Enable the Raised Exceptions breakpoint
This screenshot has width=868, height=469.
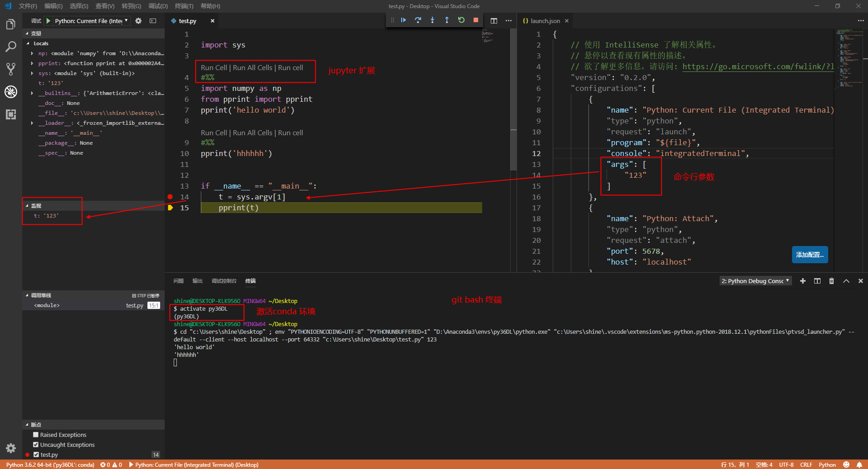36,435
